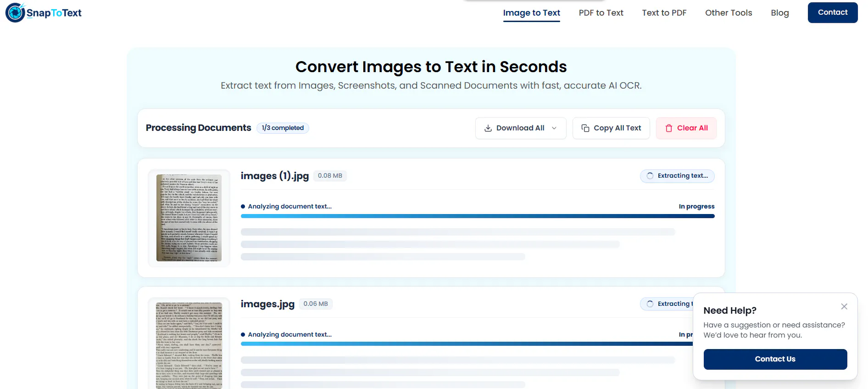Click the progress bar for images (1).jpg

tap(478, 216)
